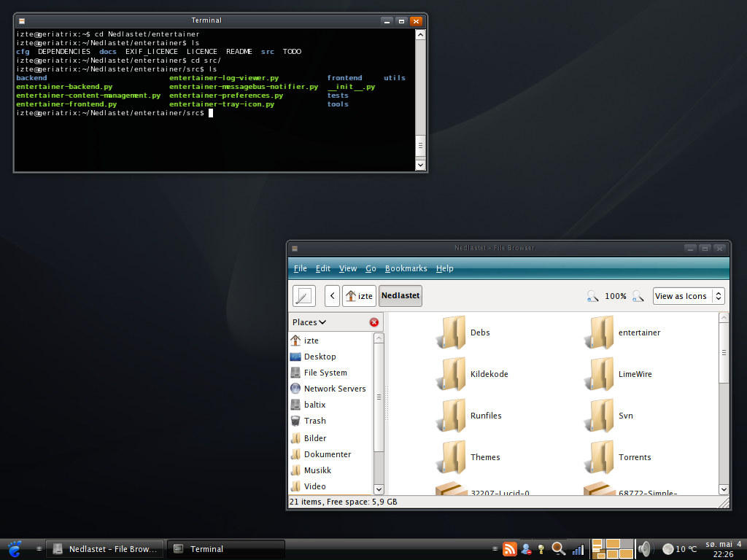Click entertainer-tray-icon.py in Terminal output

point(222,104)
